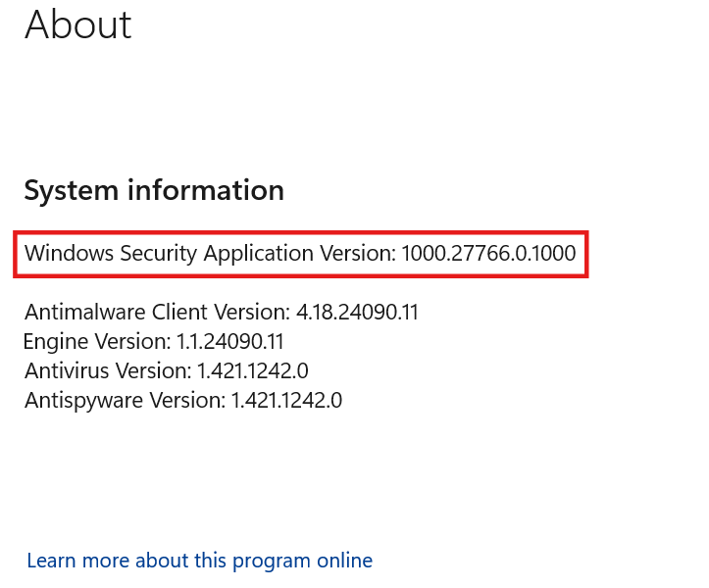The height and width of the screenshot is (588, 709).
Task: Select the 4.18.24090.11 client version value
Action: tap(357, 312)
